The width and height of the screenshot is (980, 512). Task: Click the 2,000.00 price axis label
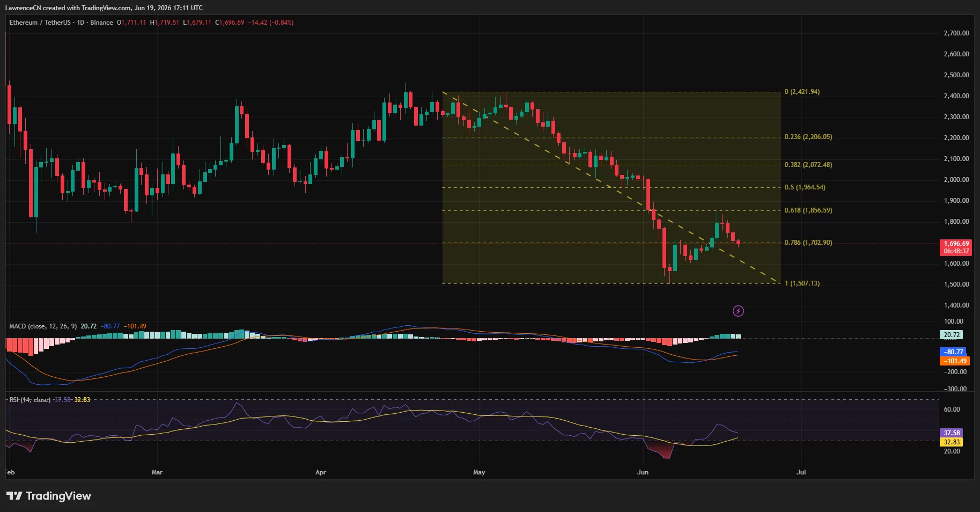(x=956, y=180)
